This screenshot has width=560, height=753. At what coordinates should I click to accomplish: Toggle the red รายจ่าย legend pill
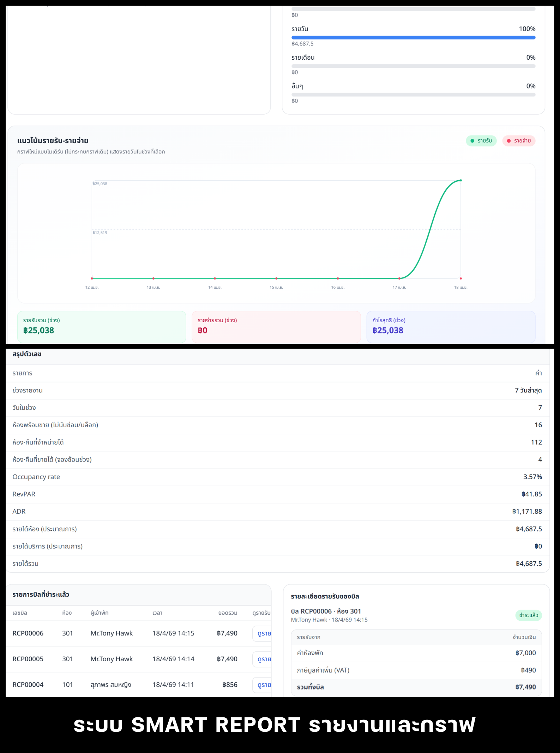coord(518,141)
